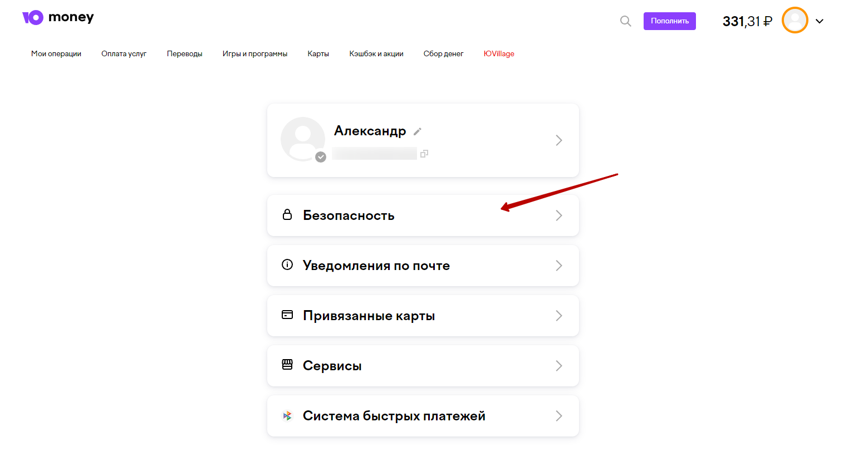Expand the Сервисы row chevron
This screenshot has width=868, height=466.
point(559,366)
